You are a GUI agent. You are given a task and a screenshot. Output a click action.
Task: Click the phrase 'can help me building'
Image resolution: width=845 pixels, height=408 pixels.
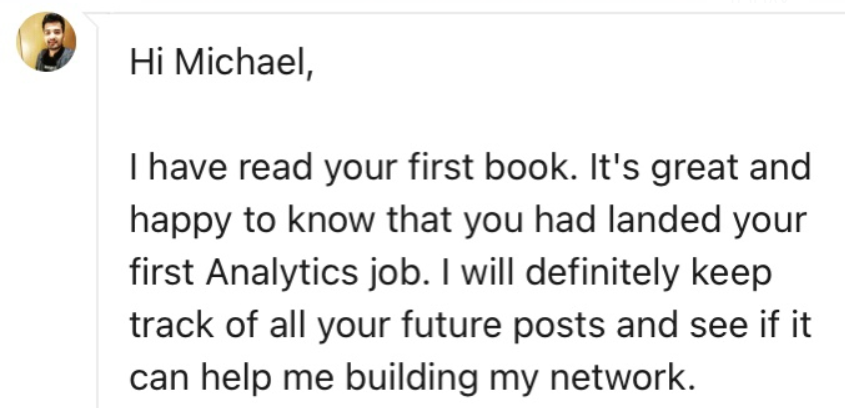(304, 379)
